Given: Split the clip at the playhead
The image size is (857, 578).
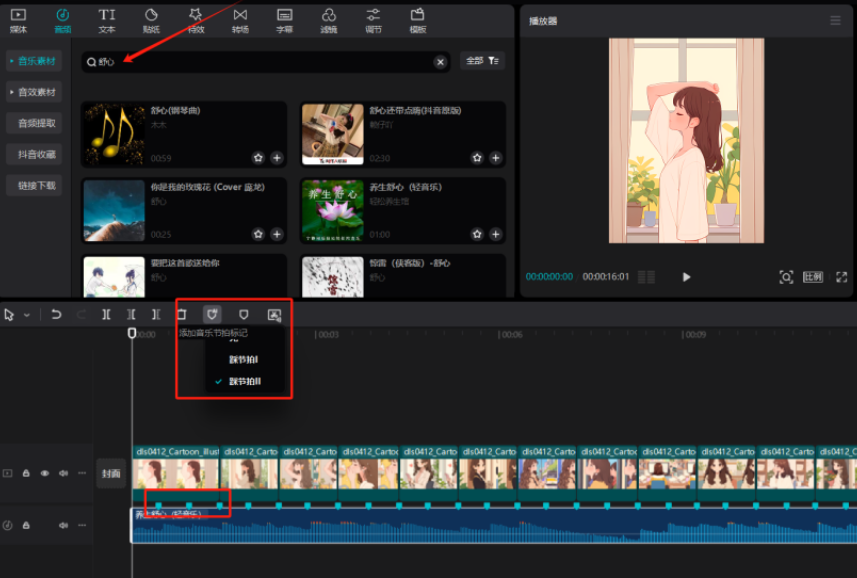Looking at the screenshot, I should click(106, 315).
